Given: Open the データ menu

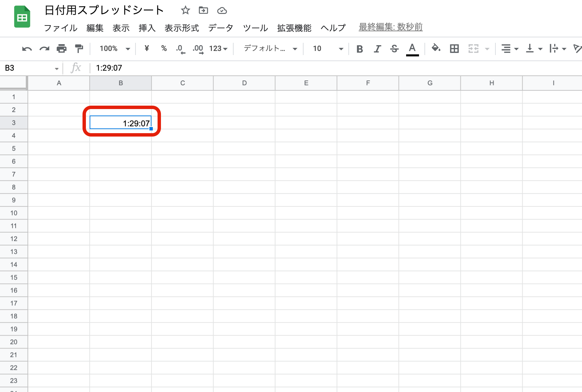Looking at the screenshot, I should tap(221, 28).
